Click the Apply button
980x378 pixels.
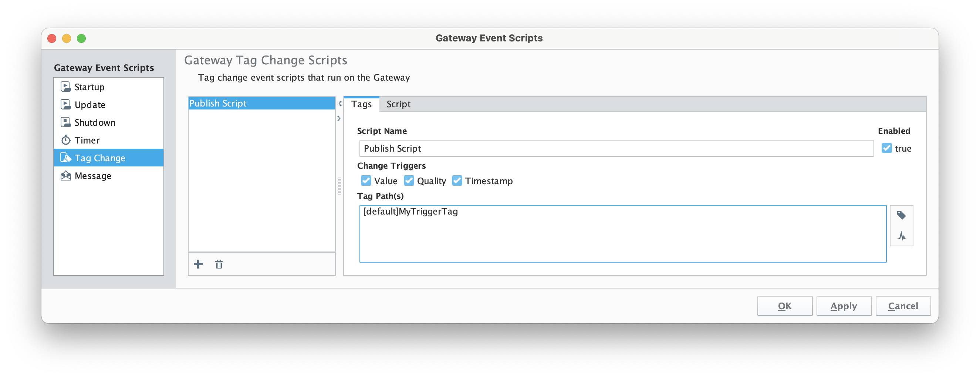(x=844, y=306)
